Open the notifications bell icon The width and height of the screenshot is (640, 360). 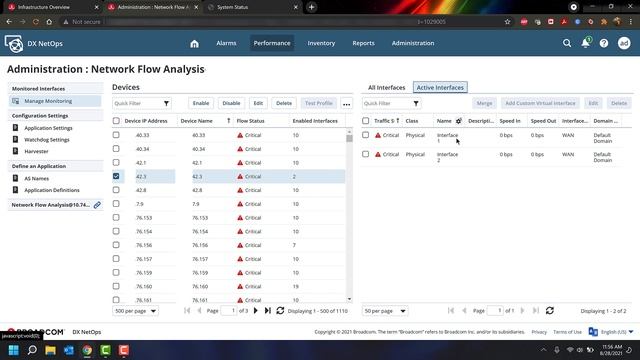(x=586, y=43)
